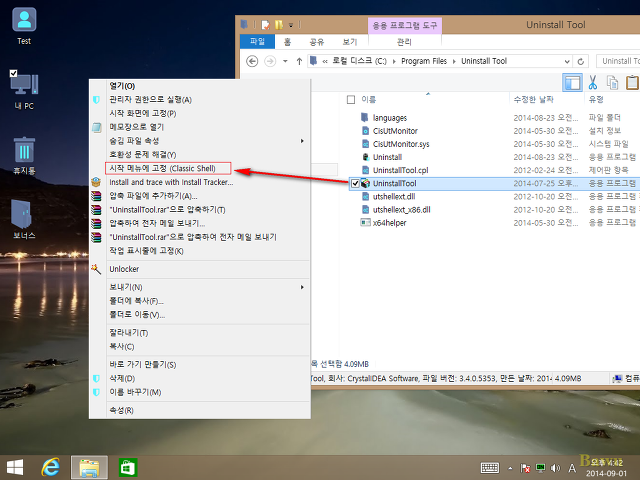640x480 pixels.
Task: Select the CisUtMonitor.sys file
Action: coord(401,144)
